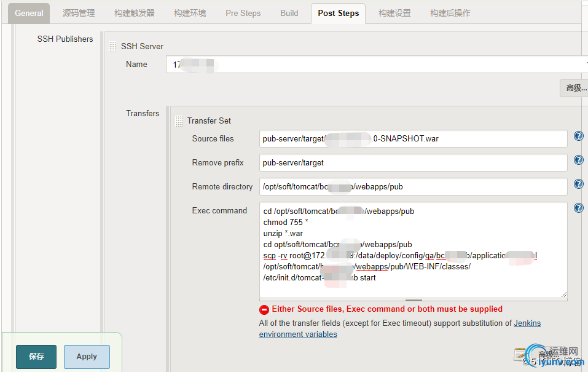588x372 pixels.
Task: Switch to the General tab
Action: 29,13
